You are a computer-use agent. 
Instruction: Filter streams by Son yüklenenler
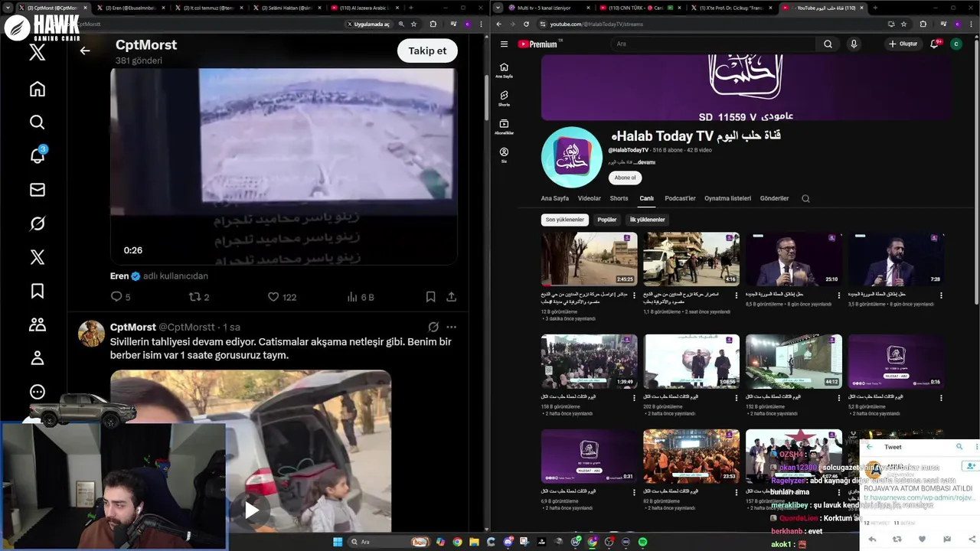pyautogui.click(x=566, y=220)
